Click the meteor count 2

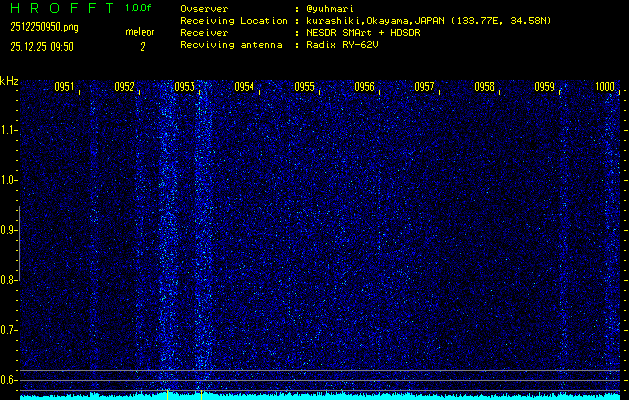coord(143,47)
